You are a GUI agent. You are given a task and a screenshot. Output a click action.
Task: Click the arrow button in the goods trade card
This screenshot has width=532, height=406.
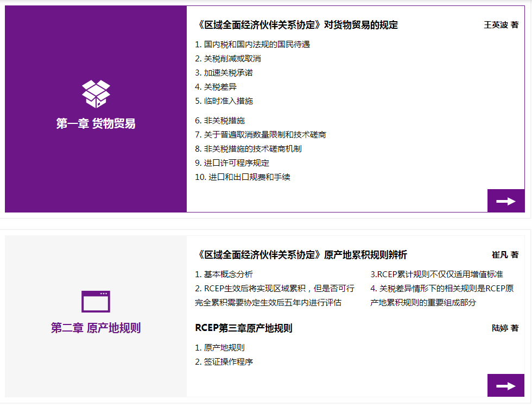[x=505, y=201]
